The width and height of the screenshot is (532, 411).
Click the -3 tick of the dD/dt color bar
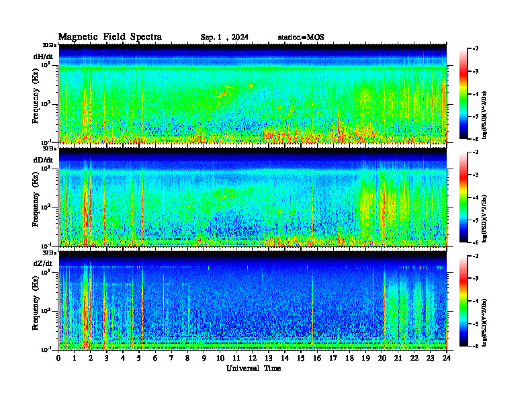tap(475, 175)
